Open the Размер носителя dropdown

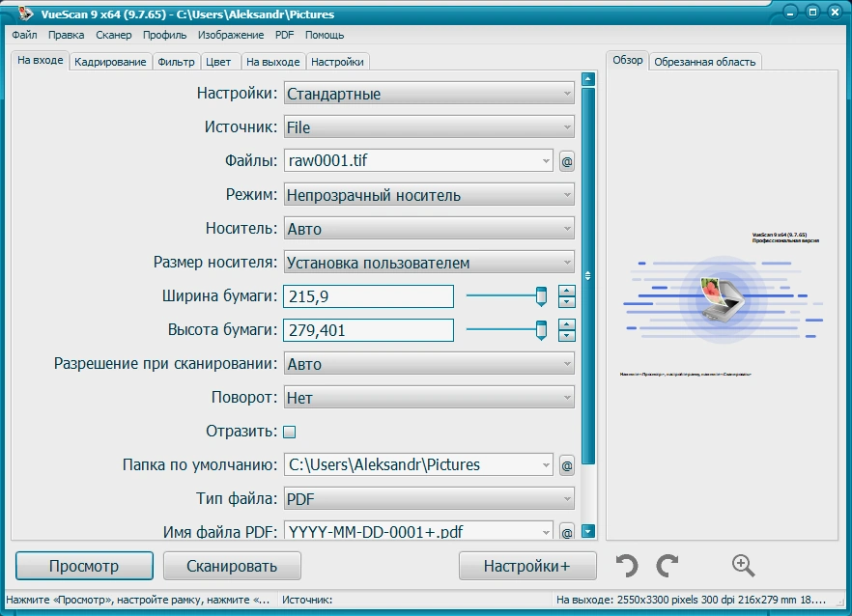coord(429,263)
